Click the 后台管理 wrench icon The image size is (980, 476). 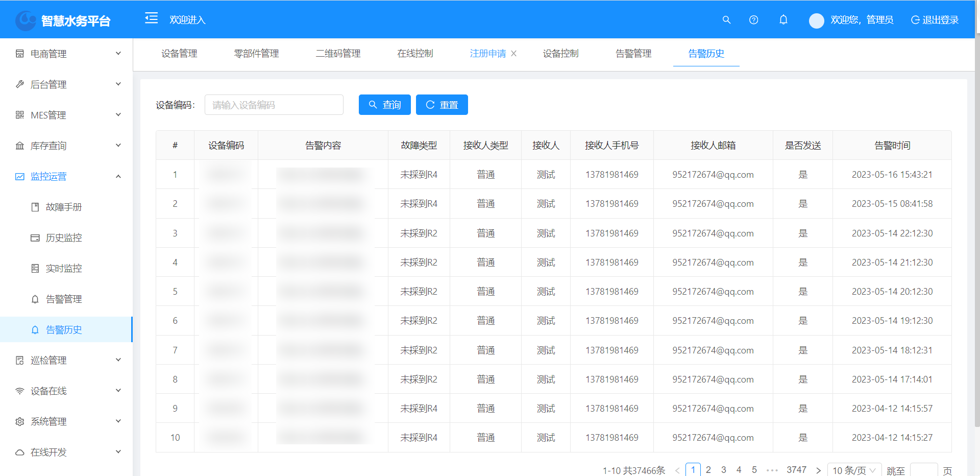[20, 84]
